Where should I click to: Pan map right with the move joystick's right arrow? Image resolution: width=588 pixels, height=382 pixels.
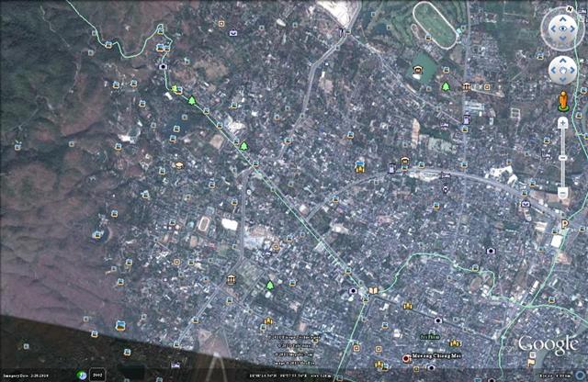coord(572,70)
